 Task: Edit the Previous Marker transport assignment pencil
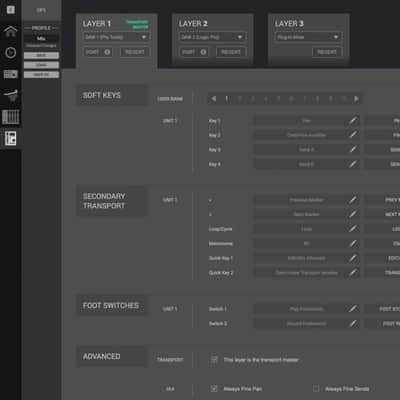tap(353, 200)
